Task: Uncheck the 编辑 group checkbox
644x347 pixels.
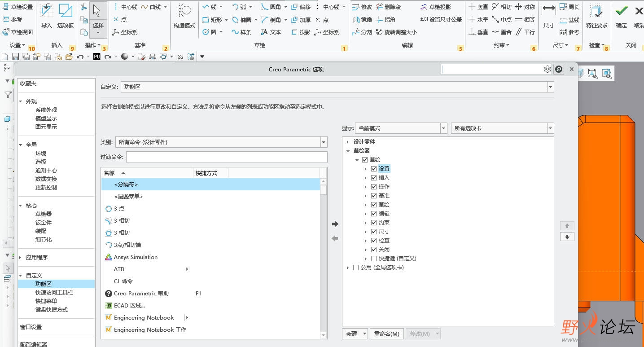Action: point(374,214)
